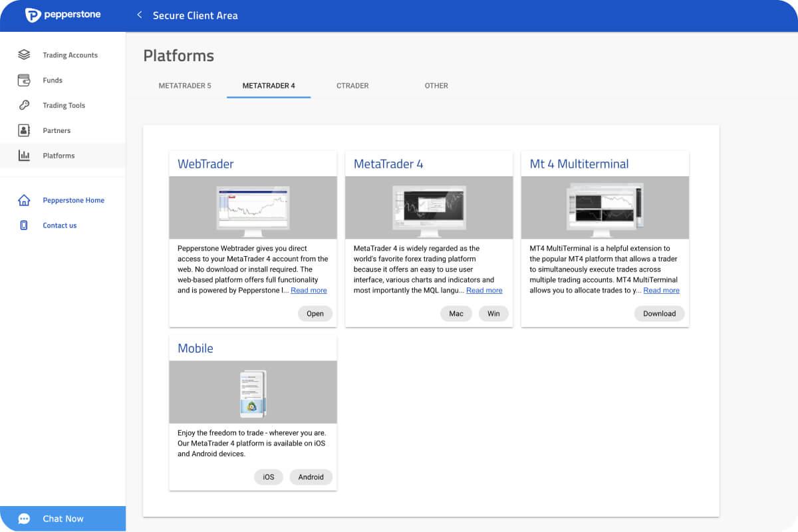Click the WebTrader card title
Viewport: 798px width, 532px height.
[x=205, y=164]
